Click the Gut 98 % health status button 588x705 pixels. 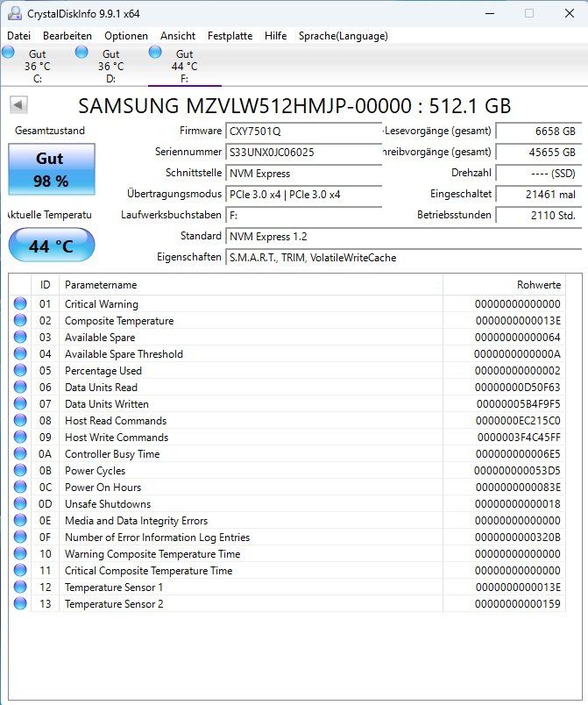pos(52,169)
